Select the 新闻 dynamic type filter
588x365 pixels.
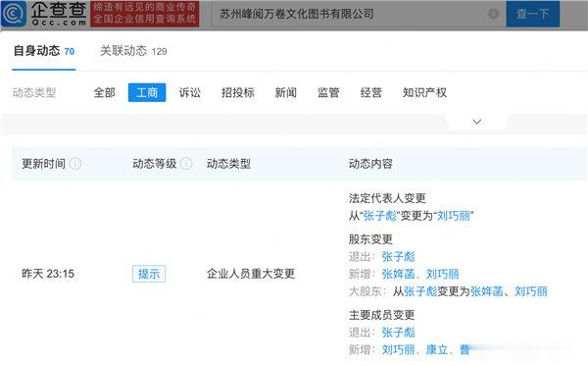tap(286, 92)
